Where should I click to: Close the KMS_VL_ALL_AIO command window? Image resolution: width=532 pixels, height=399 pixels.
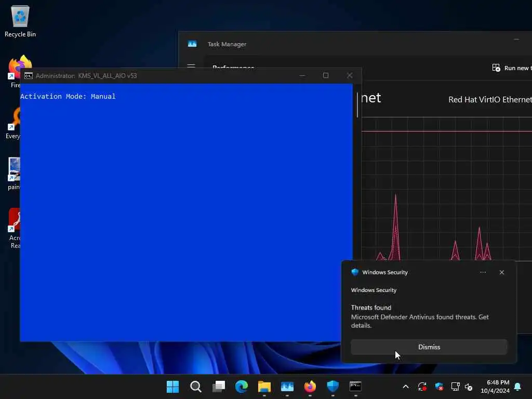tap(350, 75)
